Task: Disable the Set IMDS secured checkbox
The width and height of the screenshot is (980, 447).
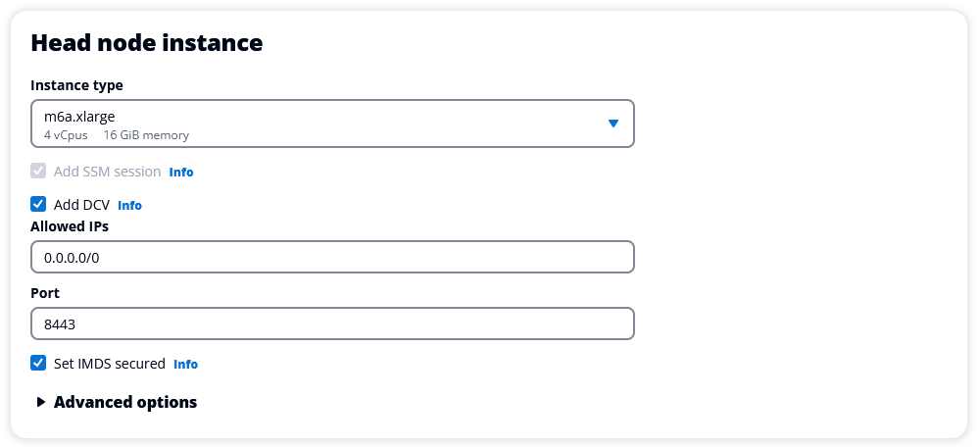Action: pyautogui.click(x=38, y=364)
